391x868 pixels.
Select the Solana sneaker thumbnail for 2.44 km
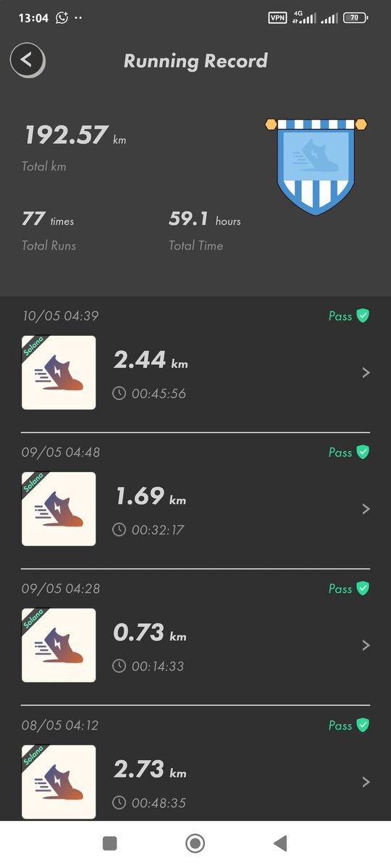(x=59, y=373)
